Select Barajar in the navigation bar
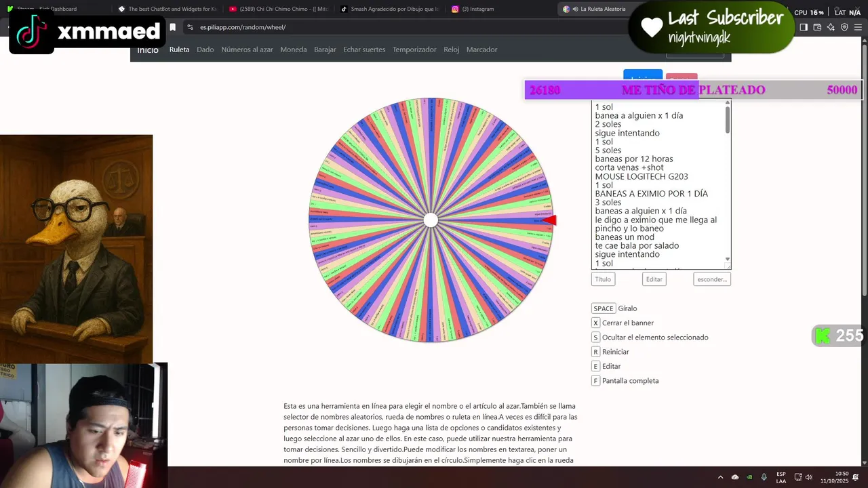This screenshot has width=868, height=488. [325, 49]
